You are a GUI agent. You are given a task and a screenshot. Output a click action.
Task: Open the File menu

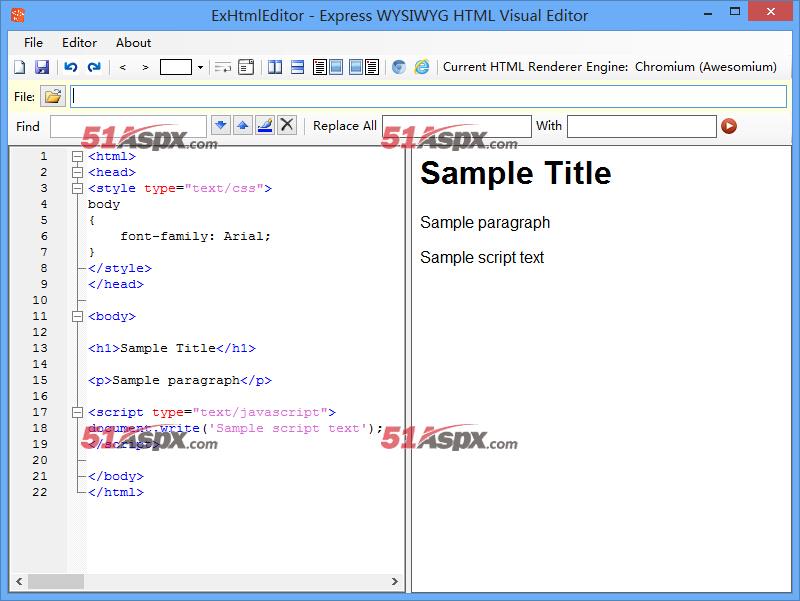click(33, 43)
